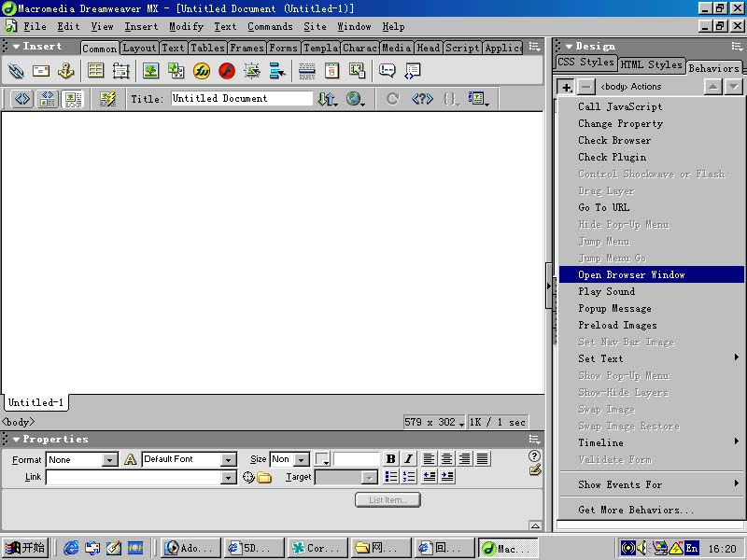Insert tabular data
747x560 pixels.
coord(357,71)
